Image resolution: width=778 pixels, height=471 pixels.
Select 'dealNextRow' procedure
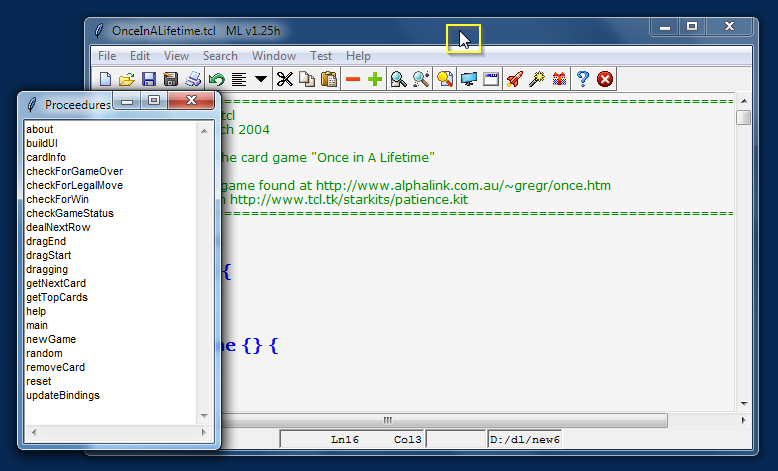58,227
